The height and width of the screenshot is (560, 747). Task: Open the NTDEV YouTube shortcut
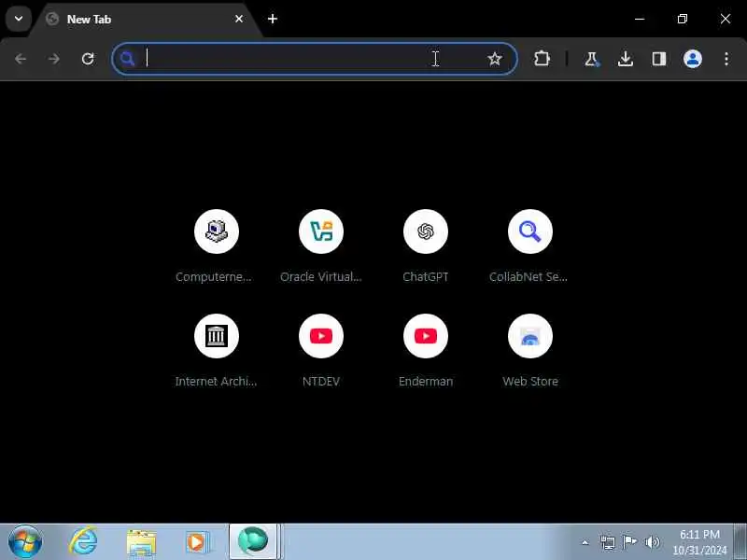tap(321, 352)
